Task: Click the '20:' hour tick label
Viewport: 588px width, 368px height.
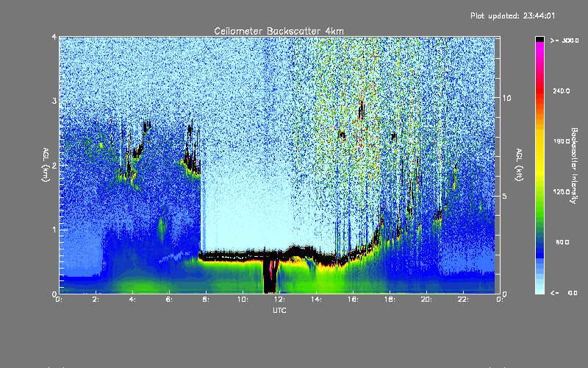Action: coord(426,300)
